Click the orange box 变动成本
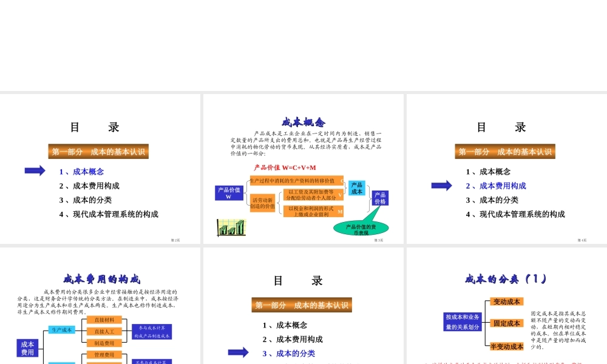Image resolution: width=607 pixels, height=364 pixels. [x=507, y=302]
